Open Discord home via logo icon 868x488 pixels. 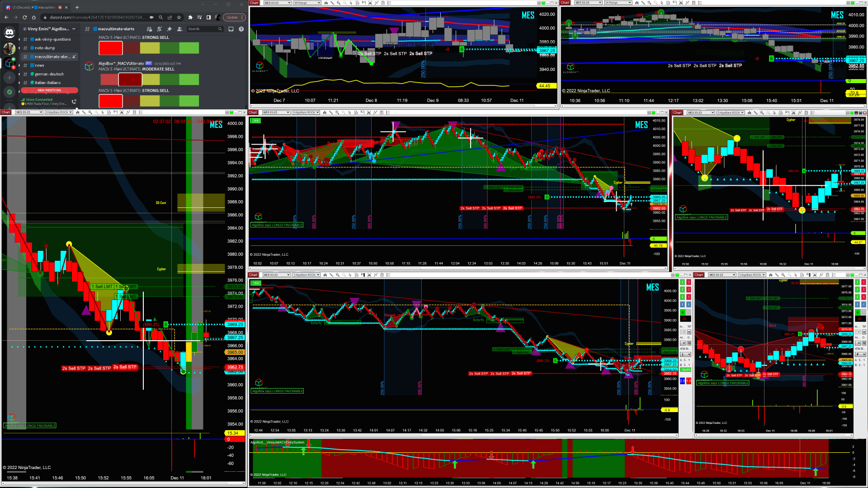tap(9, 32)
